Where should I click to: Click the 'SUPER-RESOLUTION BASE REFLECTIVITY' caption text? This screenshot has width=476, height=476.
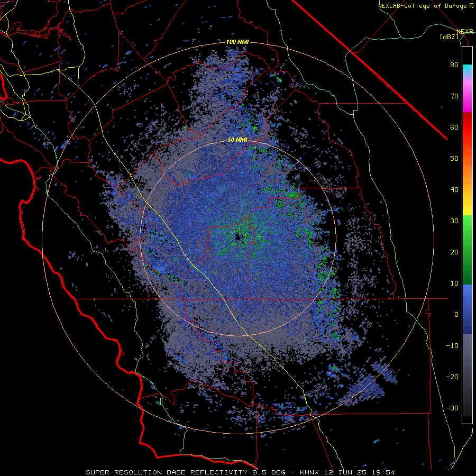pos(166,472)
